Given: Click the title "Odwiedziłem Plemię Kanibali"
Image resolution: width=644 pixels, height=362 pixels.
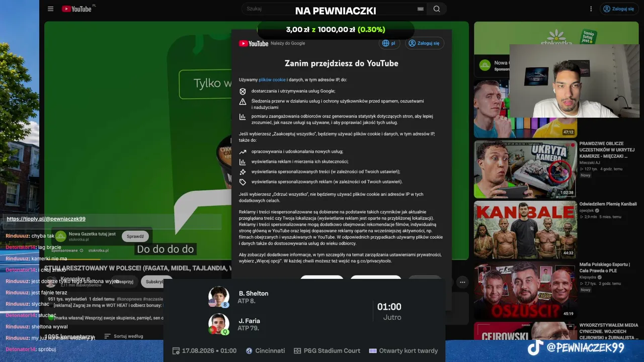Looking at the screenshot, I should [608, 204].
